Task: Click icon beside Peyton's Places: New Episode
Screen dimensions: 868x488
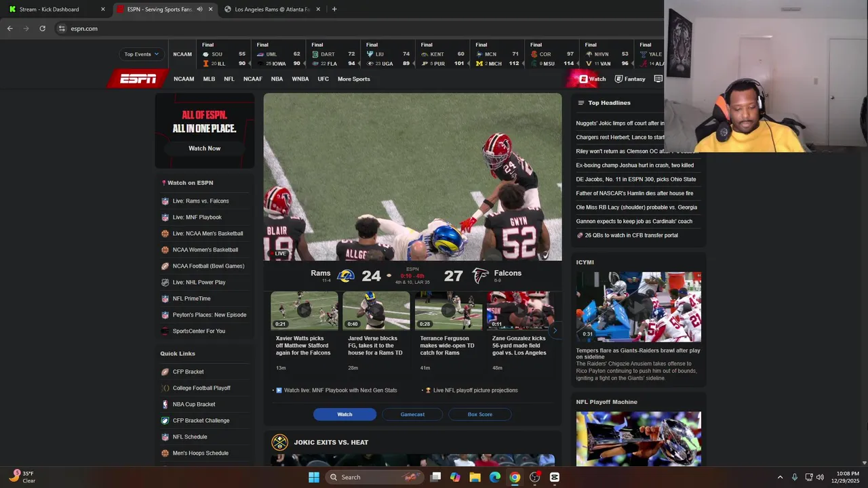Action: [x=165, y=315]
